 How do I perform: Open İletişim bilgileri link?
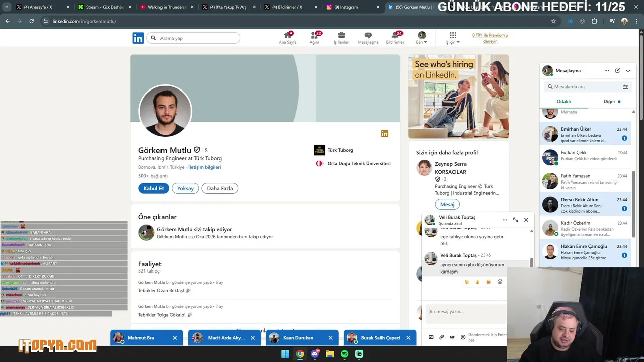tap(204, 167)
